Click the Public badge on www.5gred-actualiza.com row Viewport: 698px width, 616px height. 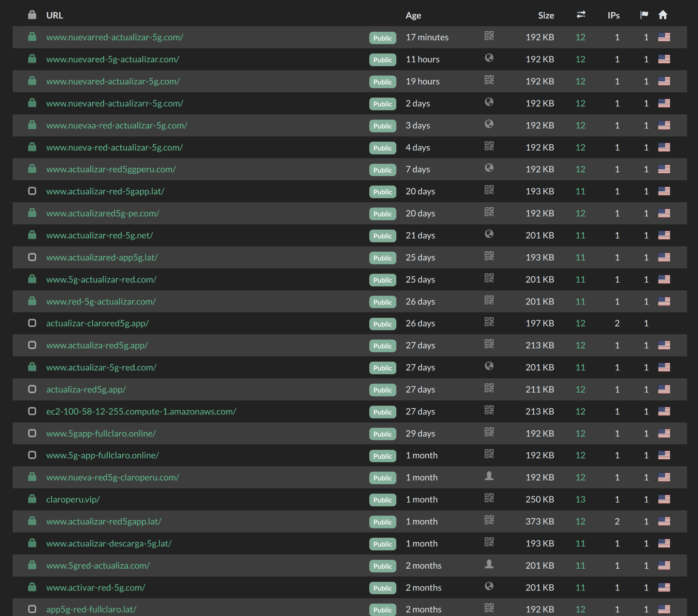[x=382, y=566]
